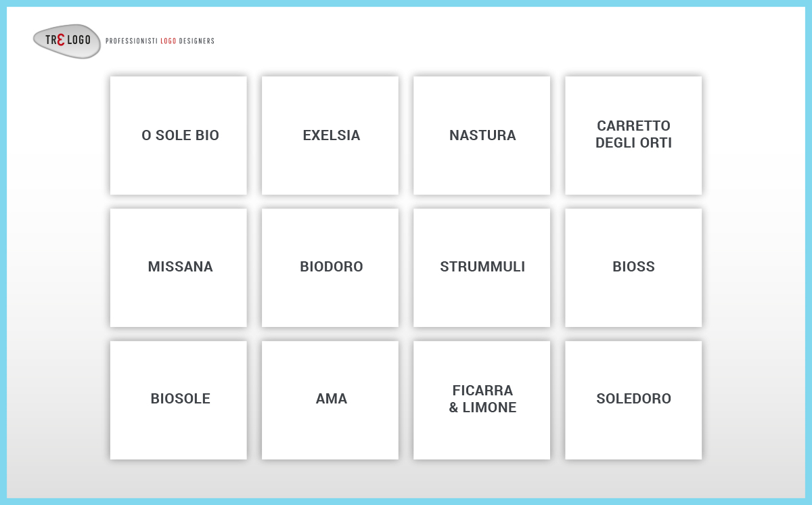Open the BIOSS tile
Image resolution: width=812 pixels, height=505 pixels.
[x=633, y=267]
